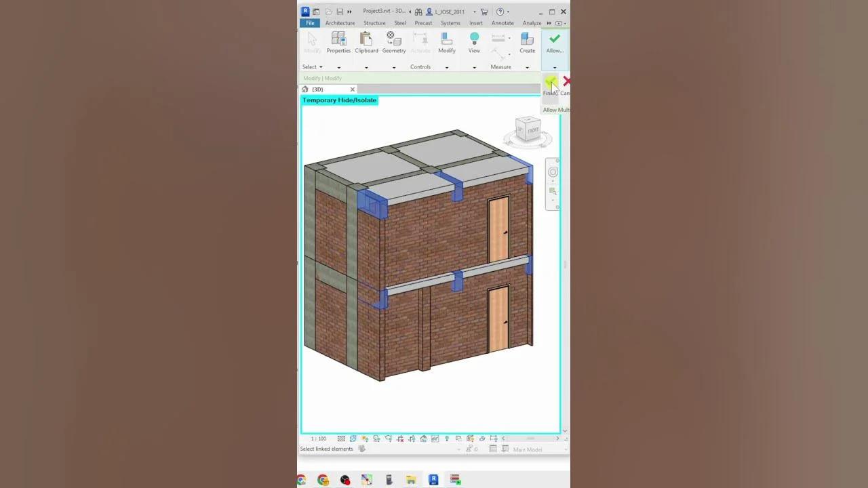Expand the Quick Access Toolbar overflow arrows
The image size is (868, 488).
(350, 12)
